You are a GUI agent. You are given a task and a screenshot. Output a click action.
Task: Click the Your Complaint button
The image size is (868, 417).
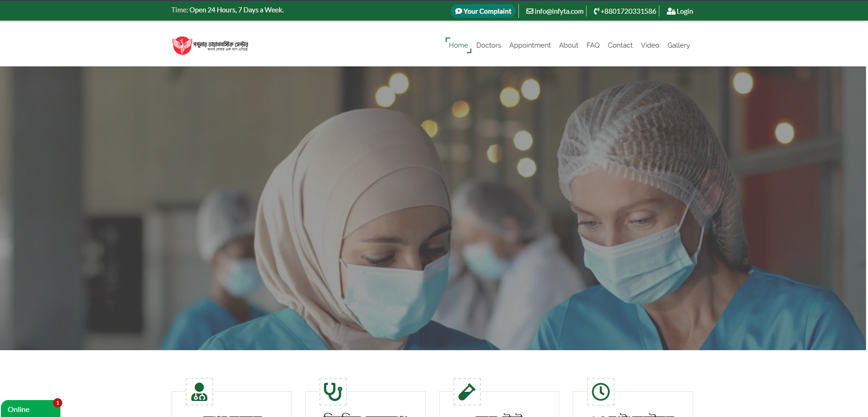tap(483, 11)
